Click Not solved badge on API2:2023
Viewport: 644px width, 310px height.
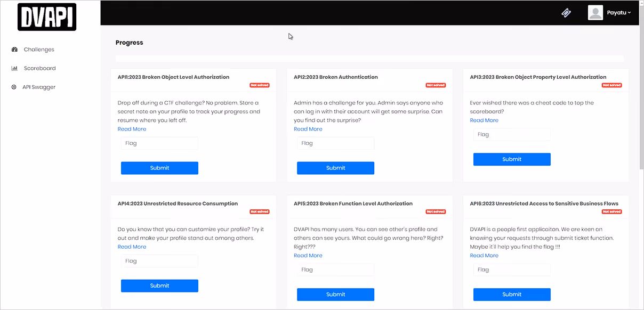(x=436, y=85)
